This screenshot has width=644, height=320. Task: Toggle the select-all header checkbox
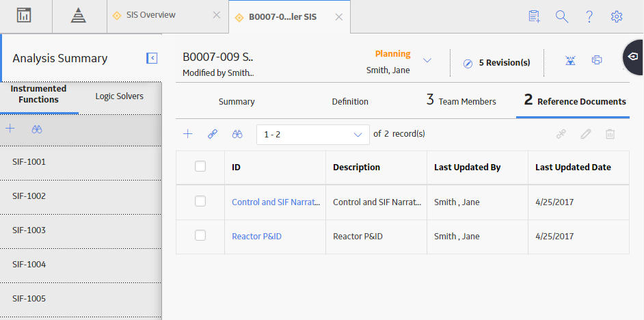pos(200,166)
